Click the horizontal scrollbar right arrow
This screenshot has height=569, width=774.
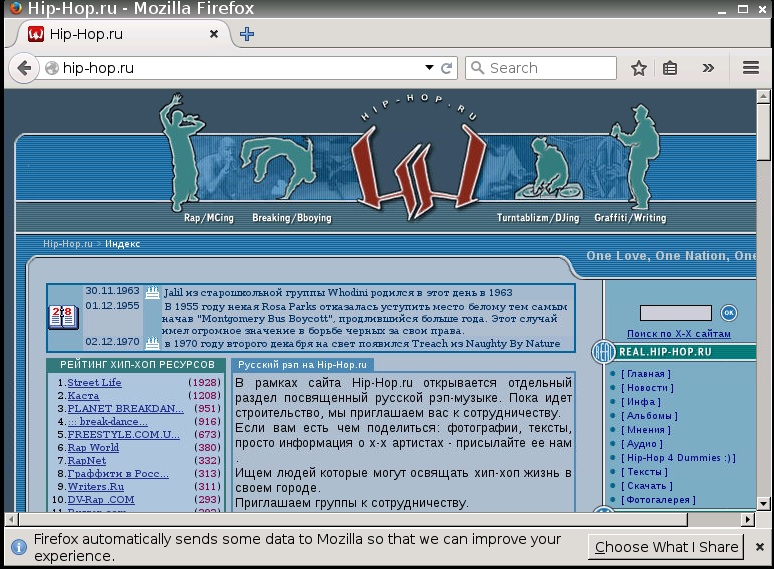point(748,519)
